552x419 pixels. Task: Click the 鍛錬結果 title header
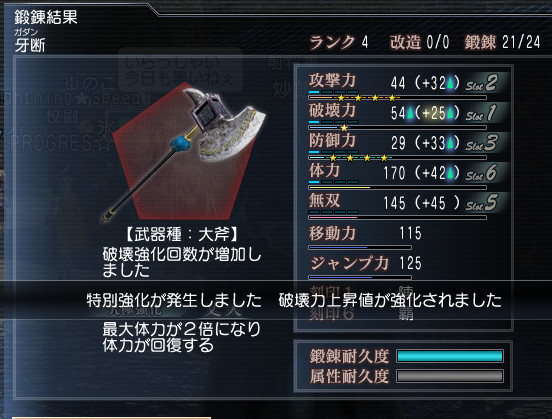pos(46,17)
